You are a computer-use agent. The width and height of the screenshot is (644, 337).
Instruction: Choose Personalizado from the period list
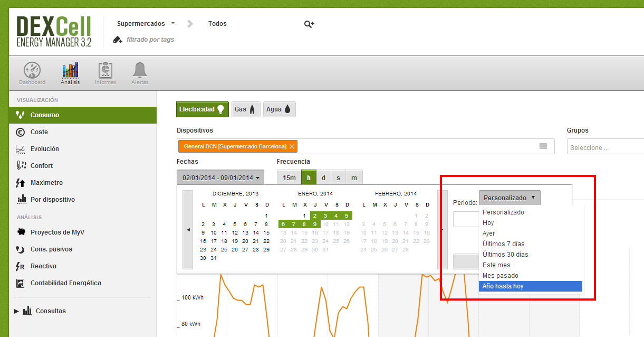point(531,212)
